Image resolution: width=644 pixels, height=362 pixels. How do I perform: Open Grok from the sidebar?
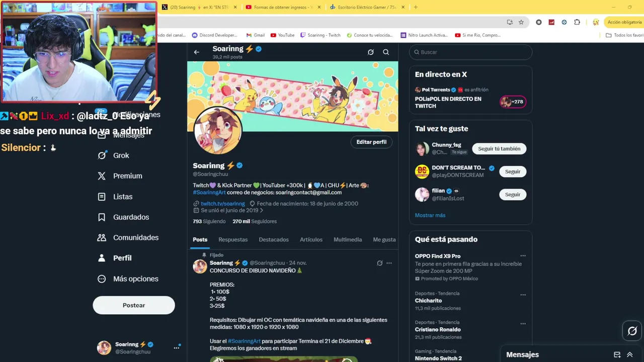coord(114,155)
